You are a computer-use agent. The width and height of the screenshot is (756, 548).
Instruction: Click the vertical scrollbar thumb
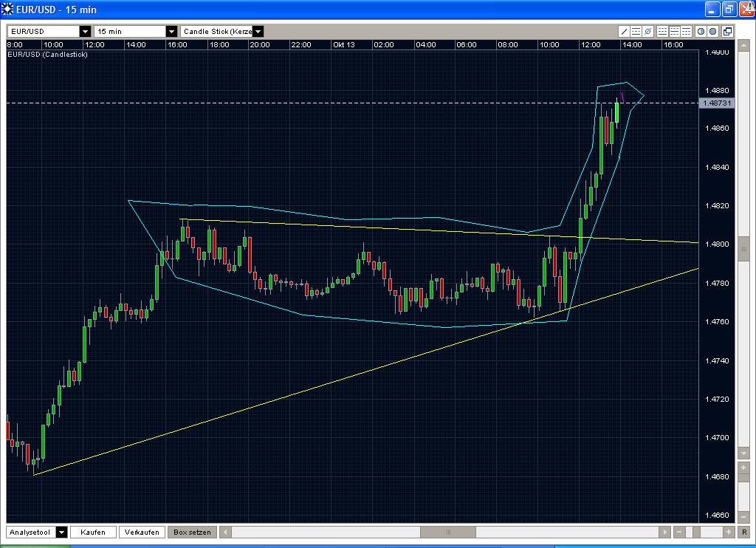click(743, 250)
